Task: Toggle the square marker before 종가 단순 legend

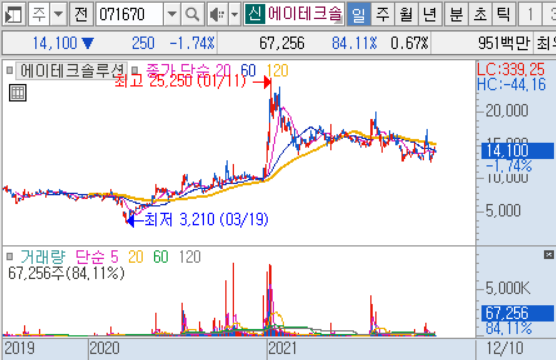Action: click(x=135, y=70)
